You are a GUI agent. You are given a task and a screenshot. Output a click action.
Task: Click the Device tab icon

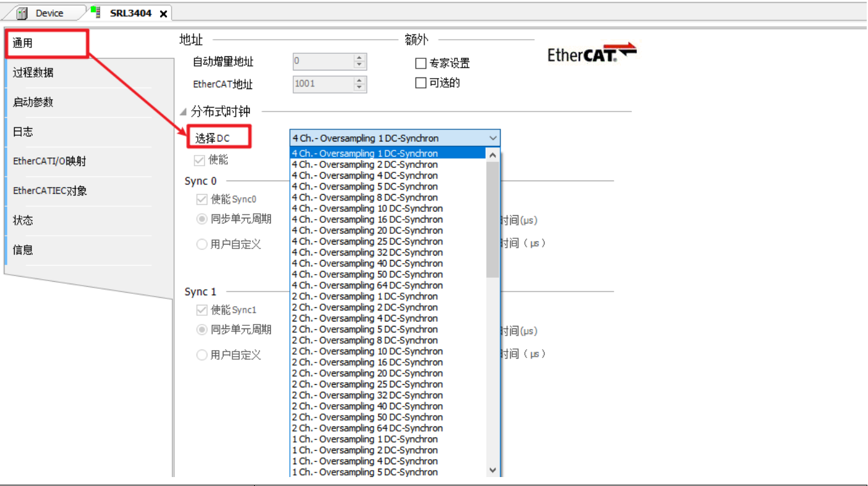point(22,13)
